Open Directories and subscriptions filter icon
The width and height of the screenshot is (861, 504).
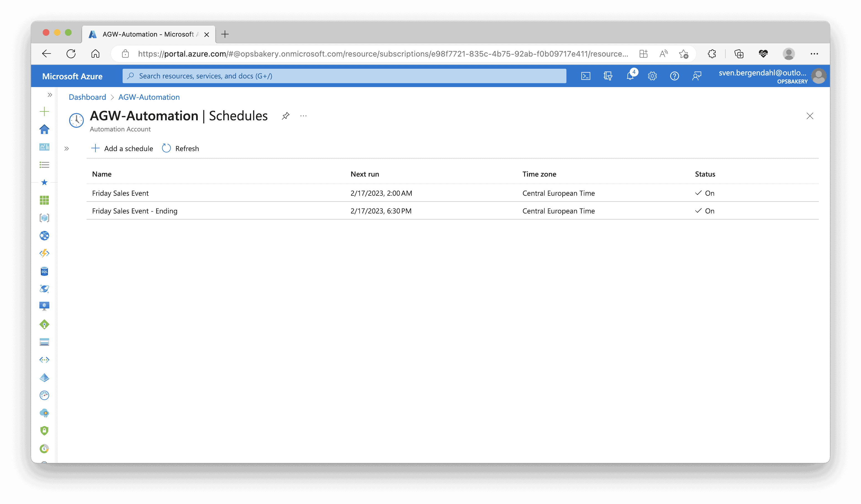608,76
